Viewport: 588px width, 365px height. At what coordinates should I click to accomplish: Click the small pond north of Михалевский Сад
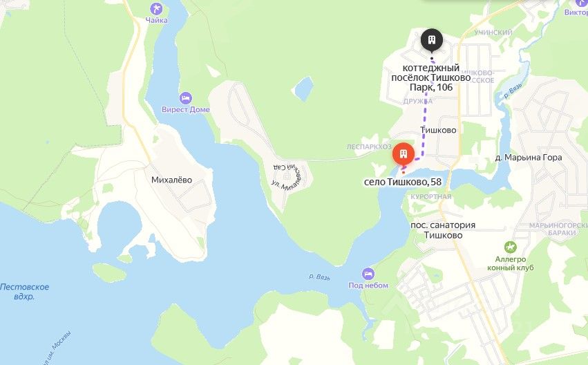(303, 89)
